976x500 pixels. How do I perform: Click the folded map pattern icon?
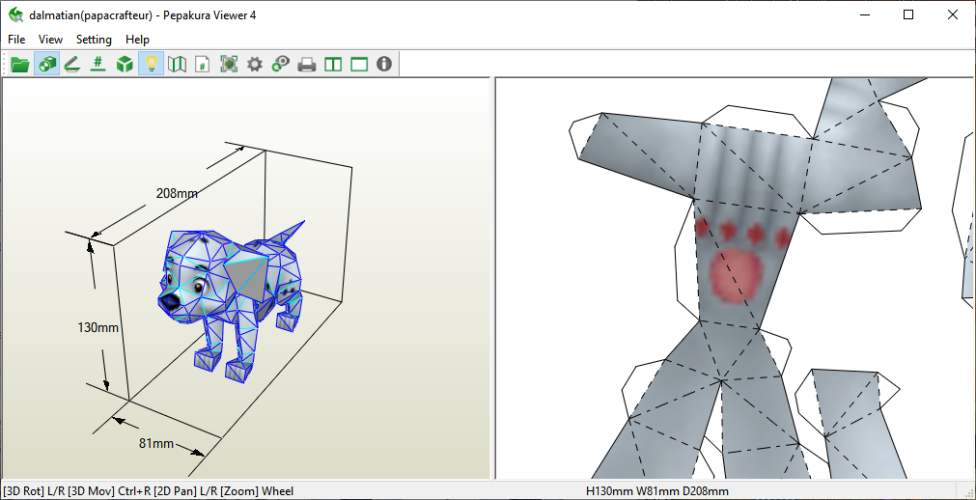tap(177, 64)
